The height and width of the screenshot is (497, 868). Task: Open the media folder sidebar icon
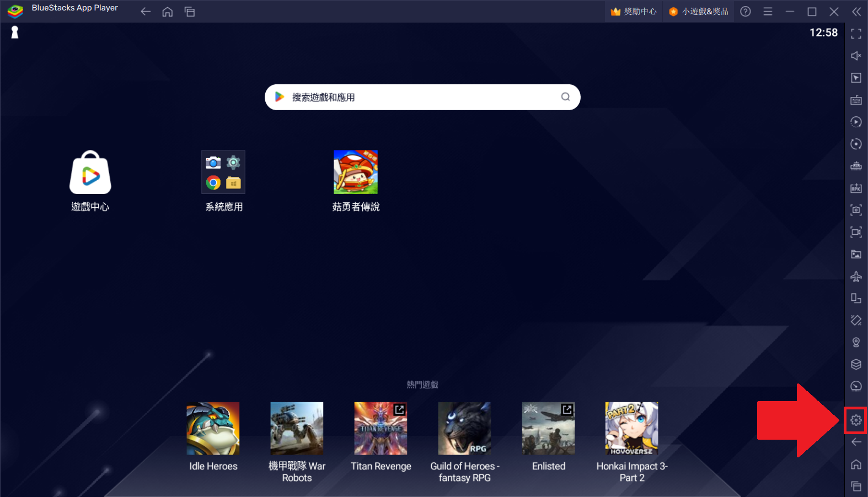point(856,254)
